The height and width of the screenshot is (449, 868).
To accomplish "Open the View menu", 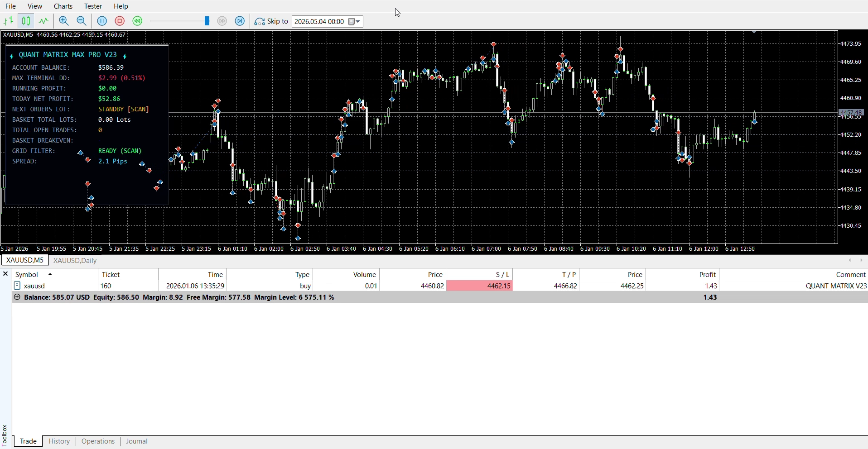I will [35, 6].
